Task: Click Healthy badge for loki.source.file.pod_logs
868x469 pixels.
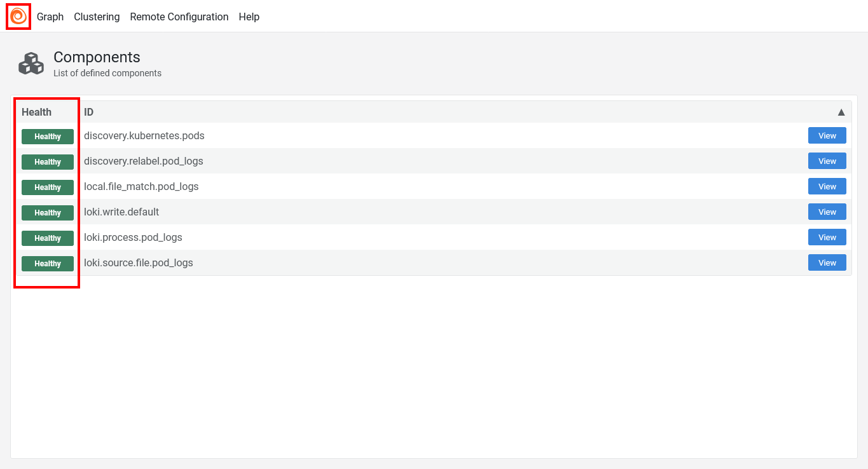Action: (48, 264)
